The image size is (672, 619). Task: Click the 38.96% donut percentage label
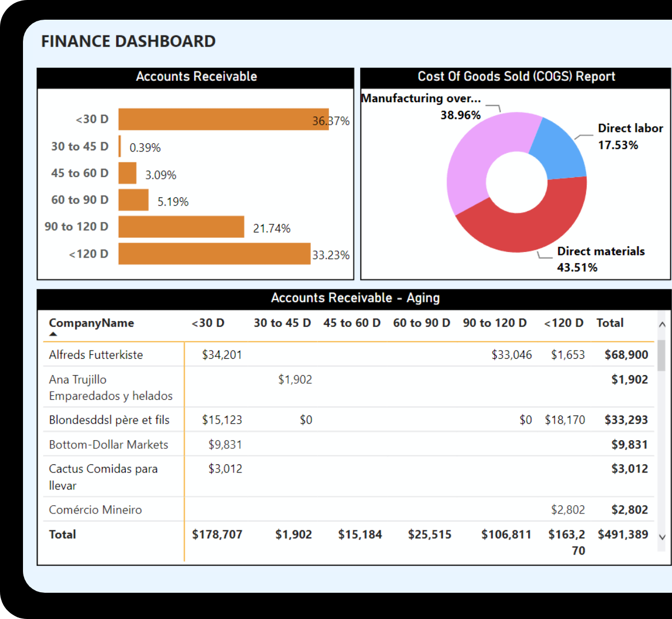click(x=461, y=115)
